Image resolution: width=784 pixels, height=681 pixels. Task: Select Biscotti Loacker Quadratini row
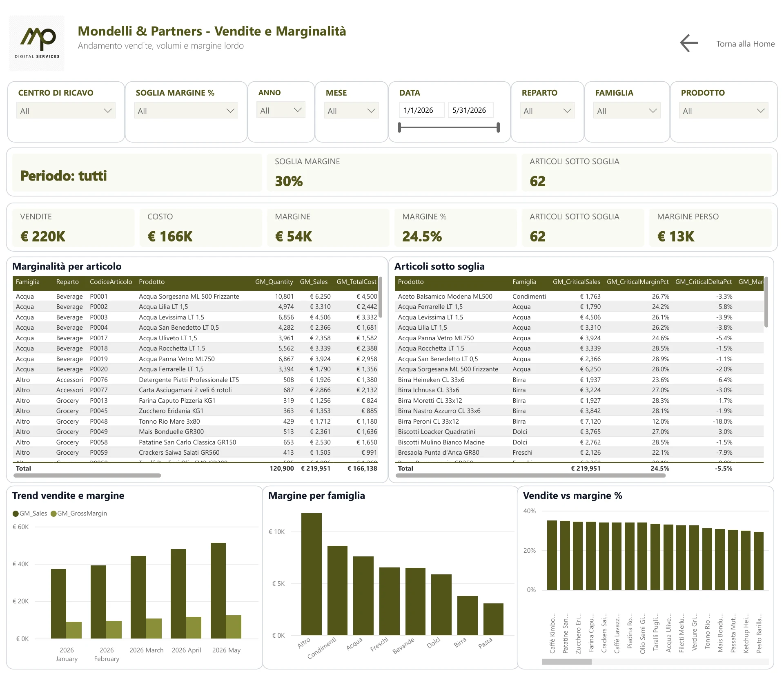tap(579, 432)
